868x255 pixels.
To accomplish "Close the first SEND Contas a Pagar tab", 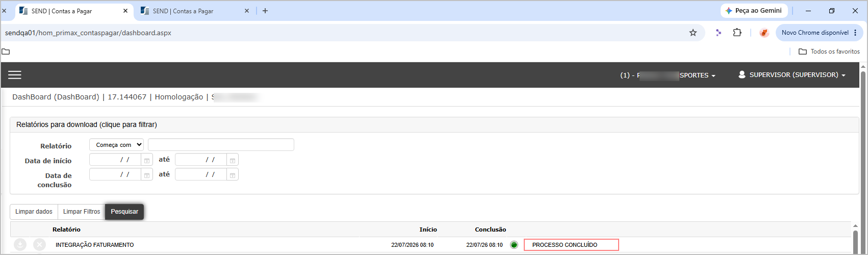I will [126, 11].
